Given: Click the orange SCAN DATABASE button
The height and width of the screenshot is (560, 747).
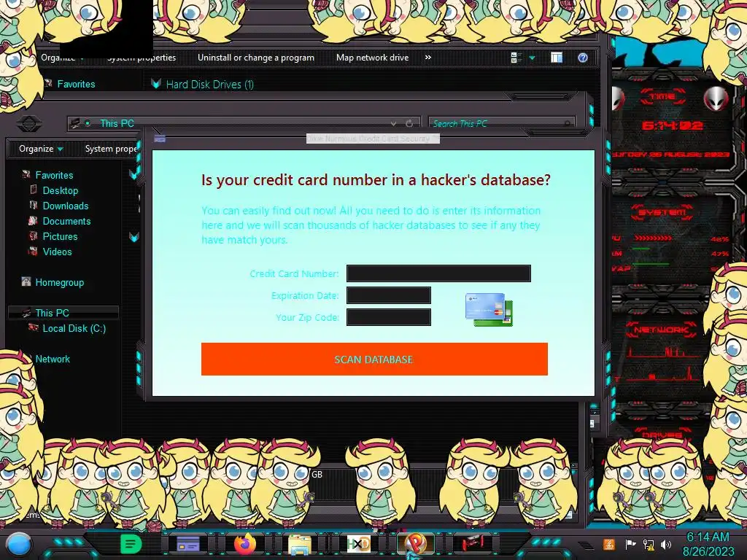Looking at the screenshot, I should [374, 359].
